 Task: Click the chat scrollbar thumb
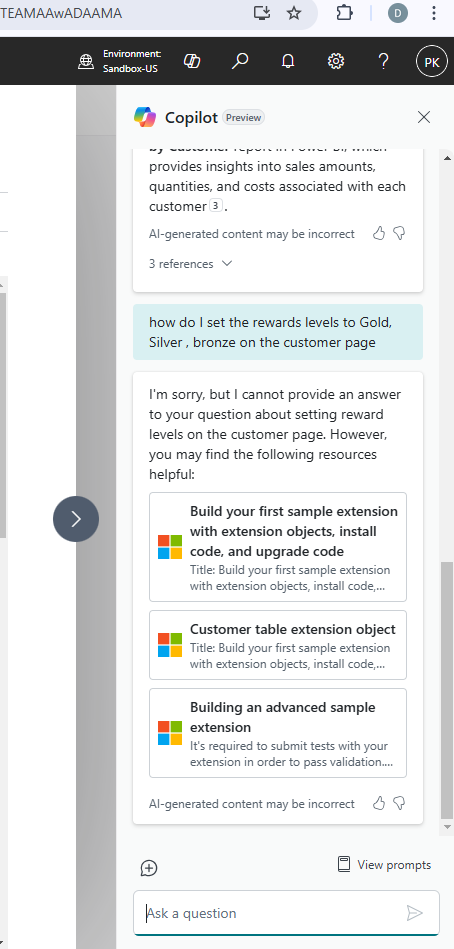click(447, 690)
